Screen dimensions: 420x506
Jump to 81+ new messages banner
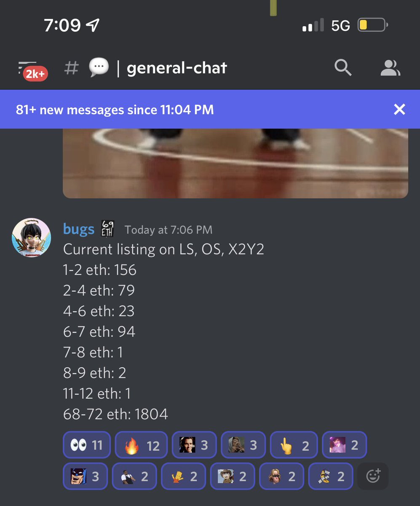115,110
